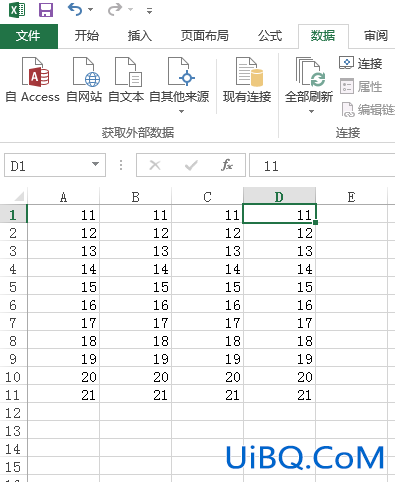
Task: Open Insert Function fx button
Action: click(x=227, y=165)
